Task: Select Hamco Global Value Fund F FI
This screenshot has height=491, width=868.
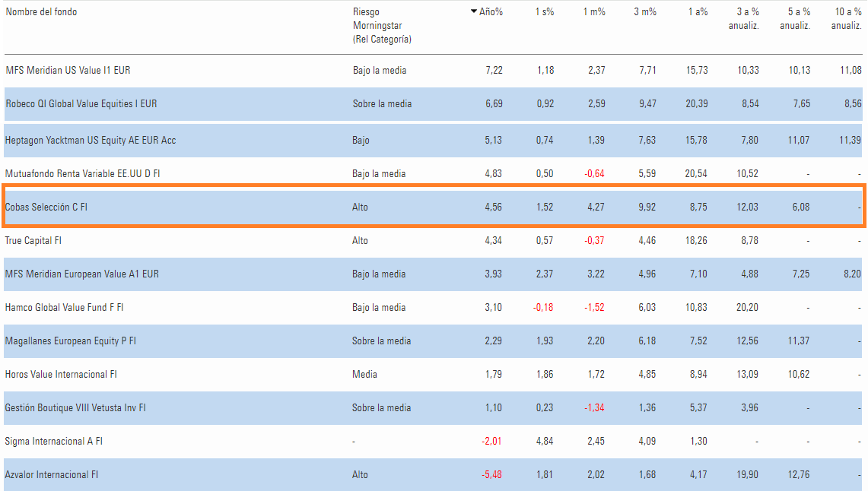Action: (x=64, y=307)
